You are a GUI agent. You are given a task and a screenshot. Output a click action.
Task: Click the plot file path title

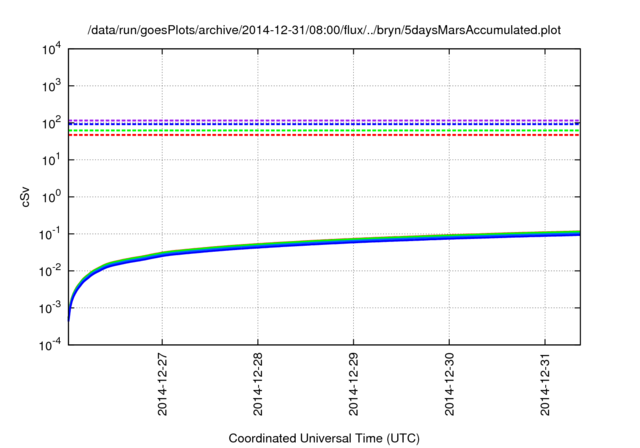pyautogui.click(x=324, y=30)
